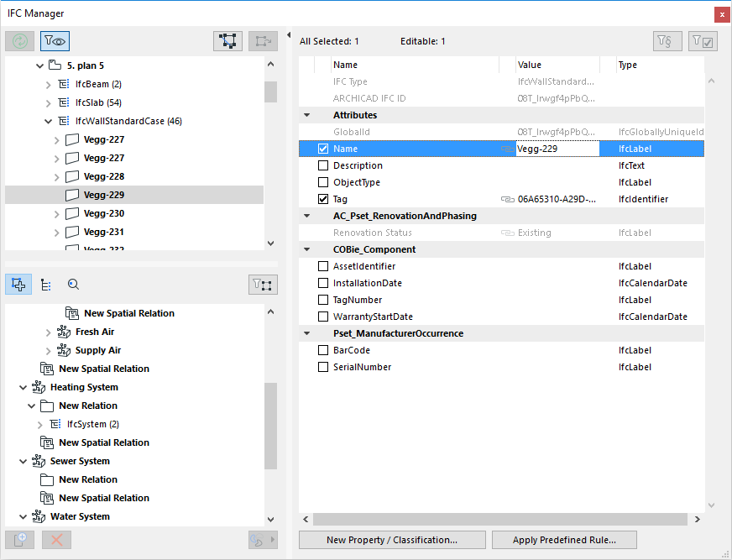Viewport: 732px width, 560px height.
Task: Click Apply Predefined Rule button
Action: 564,540
